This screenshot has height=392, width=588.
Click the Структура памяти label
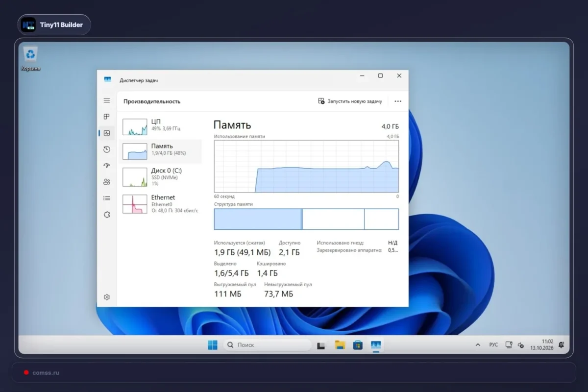click(x=233, y=204)
